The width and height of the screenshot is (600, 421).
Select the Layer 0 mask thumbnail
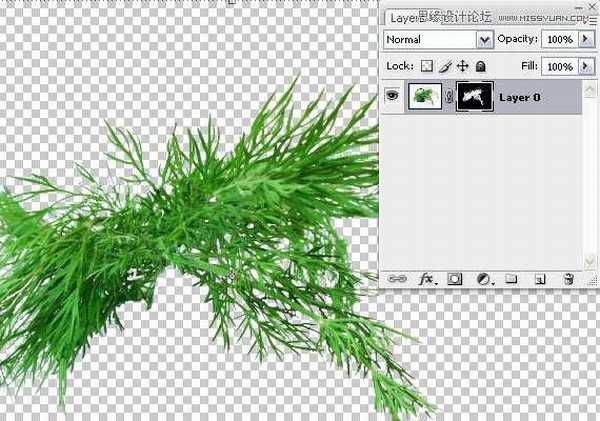[473, 98]
